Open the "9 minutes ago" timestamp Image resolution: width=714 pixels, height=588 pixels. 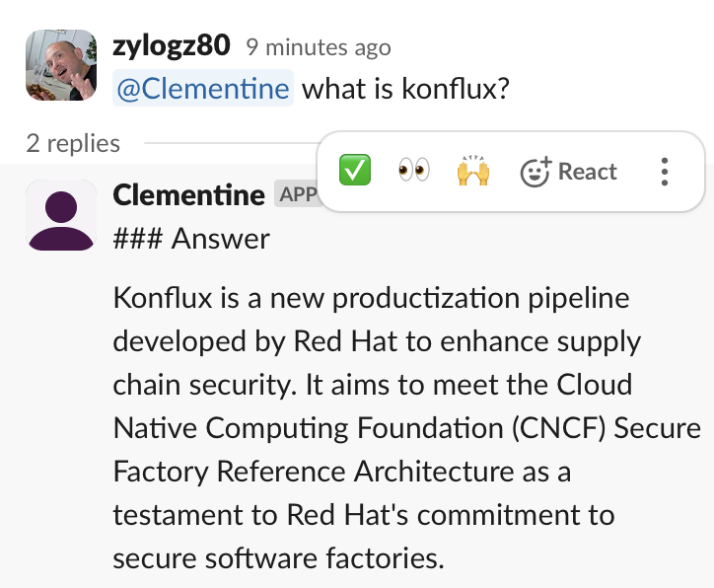pos(318,46)
